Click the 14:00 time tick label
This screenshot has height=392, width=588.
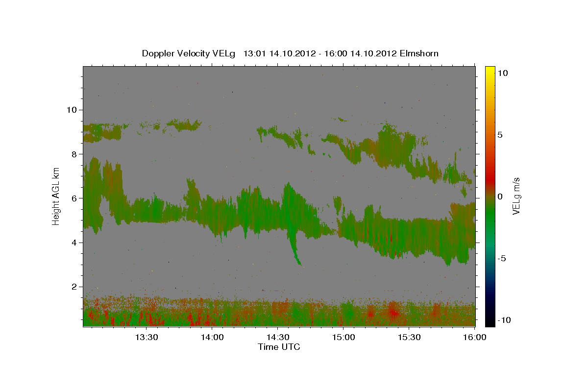[x=212, y=337]
